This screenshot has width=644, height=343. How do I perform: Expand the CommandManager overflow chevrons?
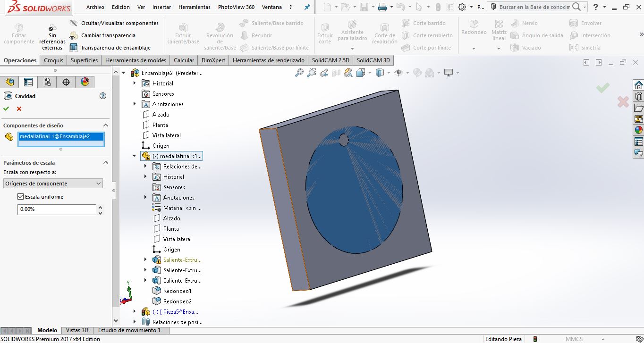coord(641,34)
